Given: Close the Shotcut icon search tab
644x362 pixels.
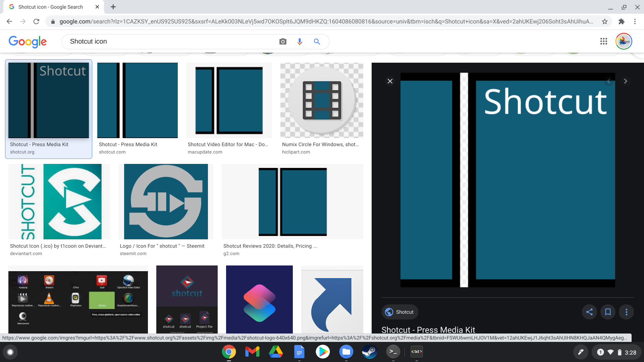Looking at the screenshot, I should click(97, 7).
